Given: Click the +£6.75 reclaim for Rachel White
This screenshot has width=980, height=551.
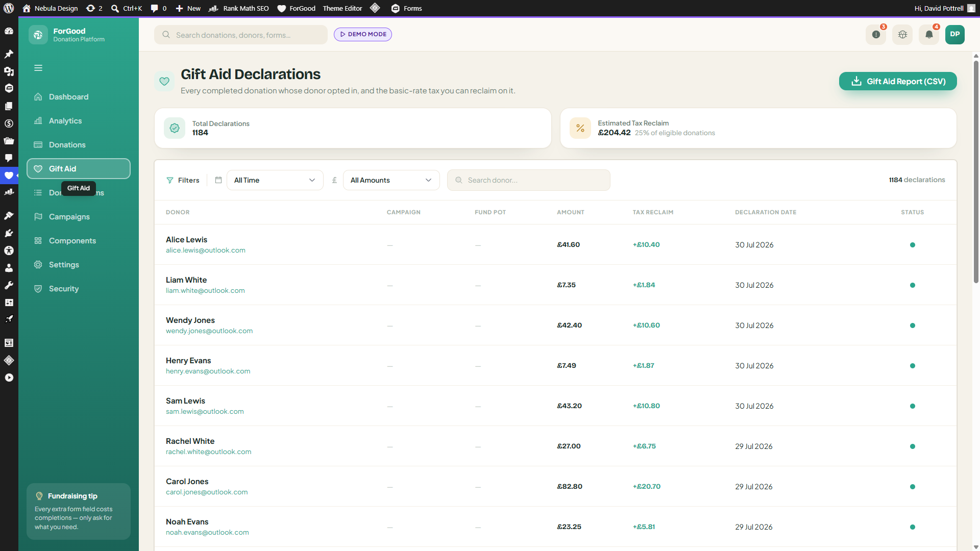Looking at the screenshot, I should pos(644,446).
